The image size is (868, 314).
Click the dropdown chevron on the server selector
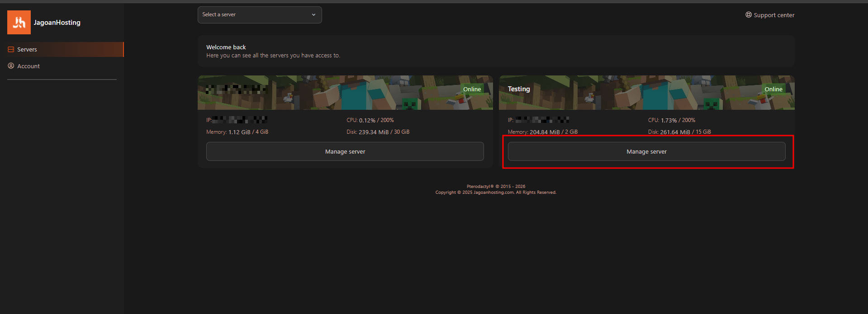pyautogui.click(x=313, y=15)
